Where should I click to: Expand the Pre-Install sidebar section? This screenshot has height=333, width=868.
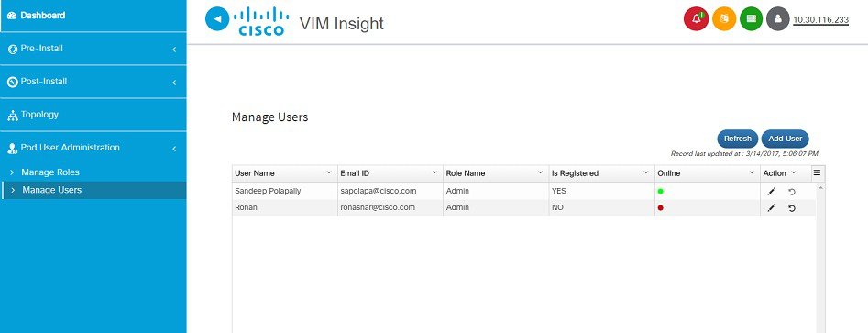(x=93, y=49)
